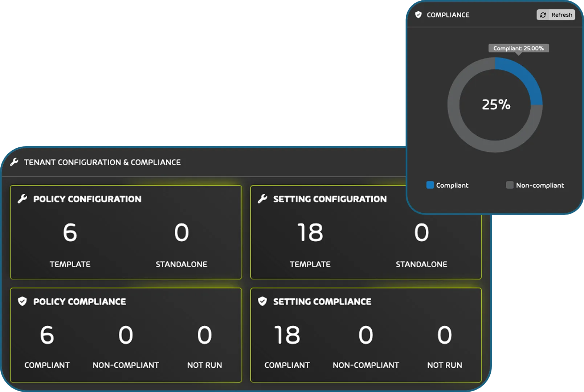Image resolution: width=584 pixels, height=392 pixels.
Task: Click the shield icon beside Compliance title
Action: [418, 15]
